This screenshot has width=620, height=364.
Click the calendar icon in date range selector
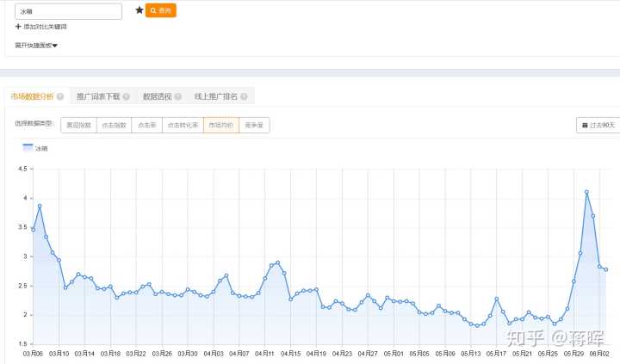[586, 125]
